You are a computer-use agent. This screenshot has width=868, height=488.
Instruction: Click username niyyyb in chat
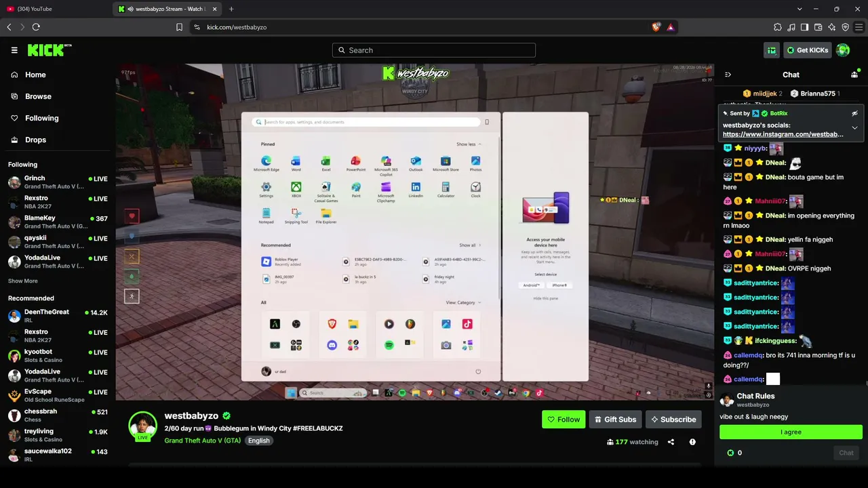coord(755,148)
